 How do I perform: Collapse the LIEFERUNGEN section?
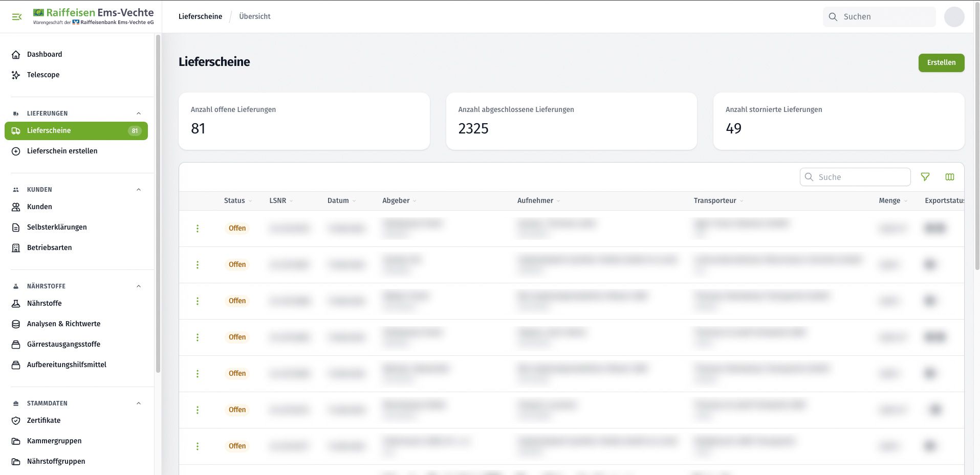coord(139,114)
